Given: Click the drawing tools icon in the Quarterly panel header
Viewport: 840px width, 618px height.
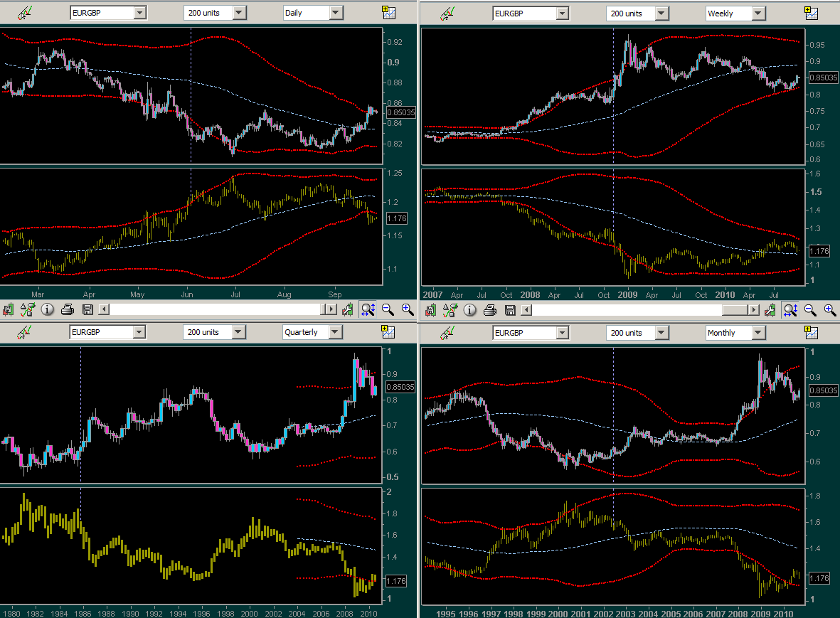Looking at the screenshot, I should coord(24,332).
